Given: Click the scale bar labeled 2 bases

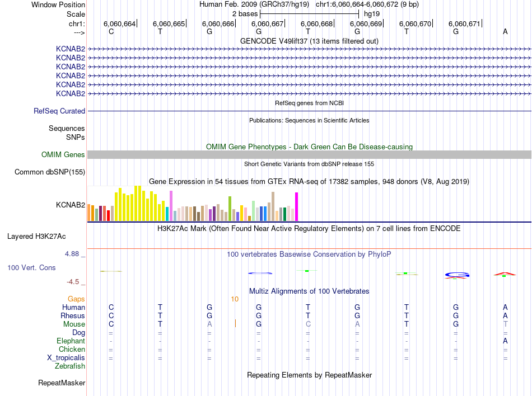Looking at the screenshot, I should pyautogui.click(x=309, y=14).
